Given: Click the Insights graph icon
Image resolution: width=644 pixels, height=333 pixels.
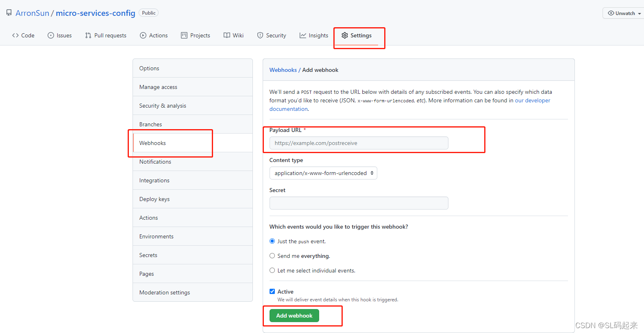Looking at the screenshot, I should tap(303, 35).
